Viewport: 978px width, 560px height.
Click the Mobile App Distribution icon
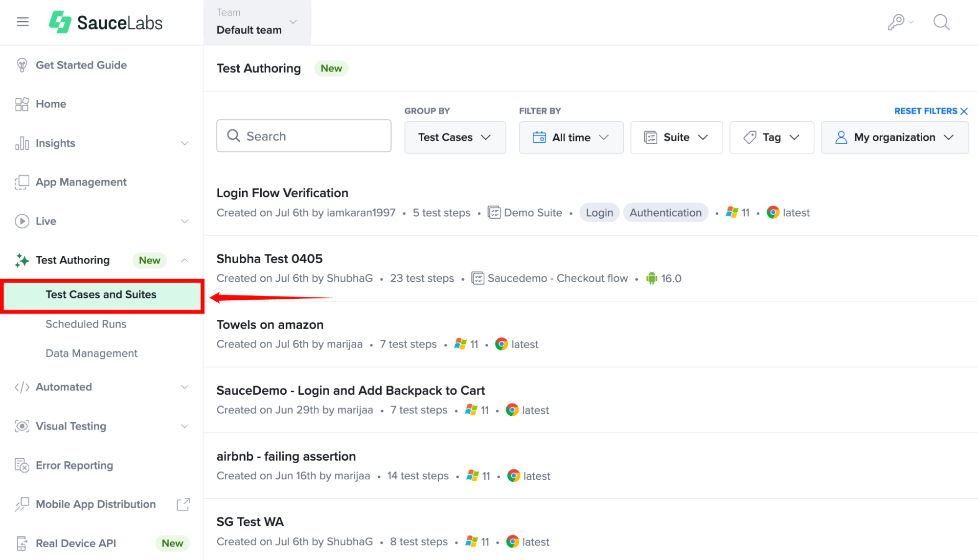click(22, 504)
